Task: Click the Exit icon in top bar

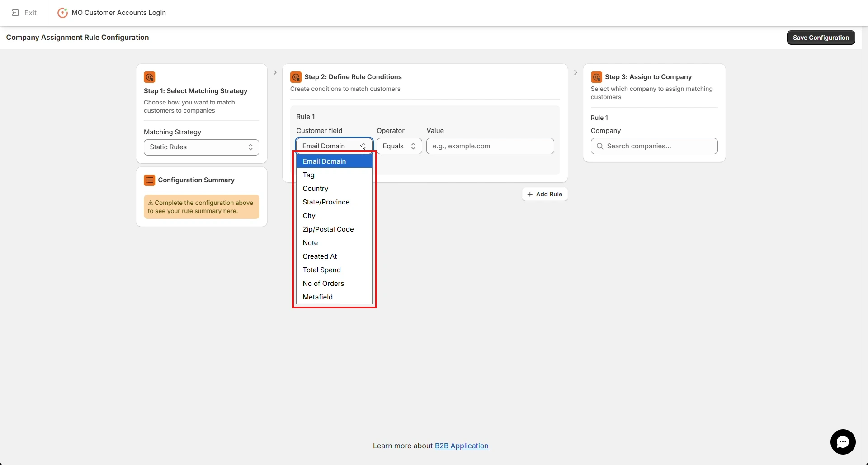Action: tap(15, 13)
